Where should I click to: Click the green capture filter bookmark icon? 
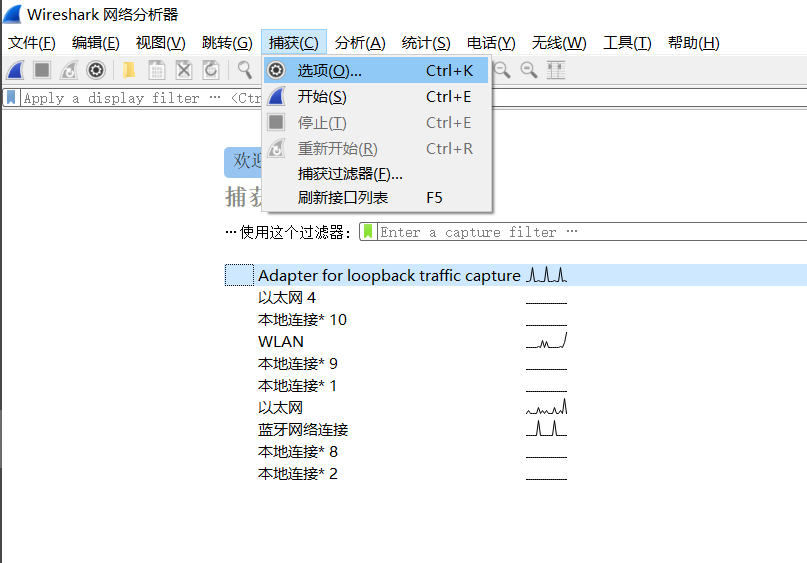(367, 232)
